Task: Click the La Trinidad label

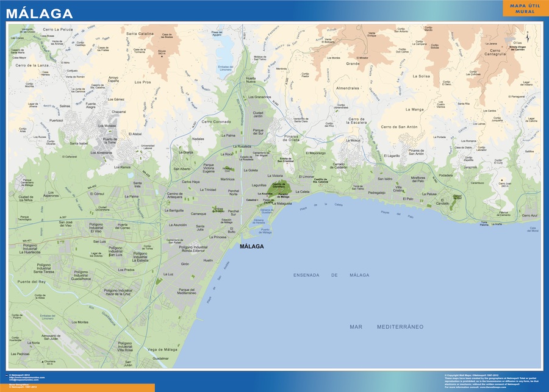Action: 208,190
